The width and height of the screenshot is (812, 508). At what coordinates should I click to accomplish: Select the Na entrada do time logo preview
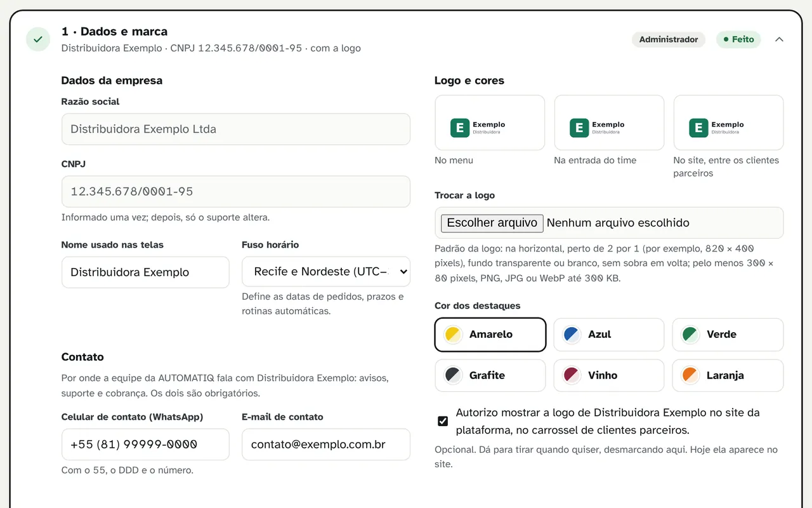[609, 123]
